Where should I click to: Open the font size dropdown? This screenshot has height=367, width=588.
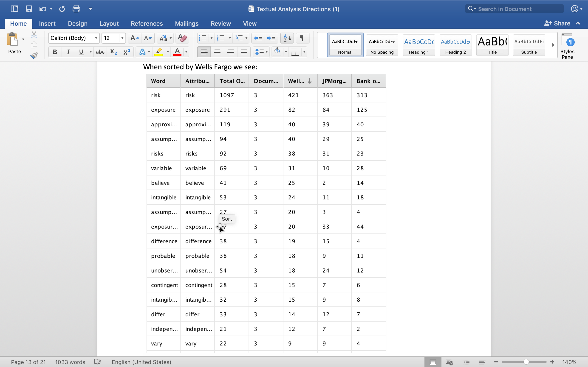122,38
